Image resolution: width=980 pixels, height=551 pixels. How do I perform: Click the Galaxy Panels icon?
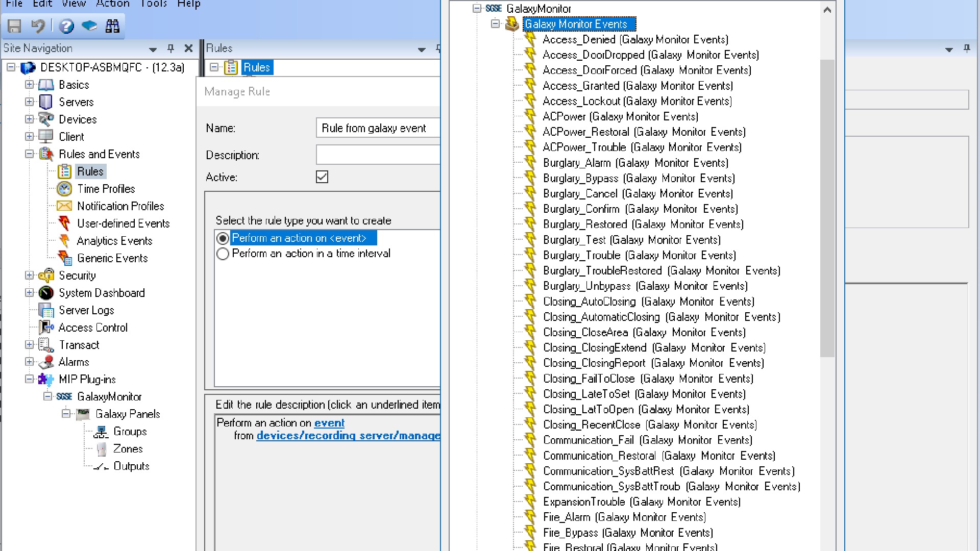(x=83, y=414)
